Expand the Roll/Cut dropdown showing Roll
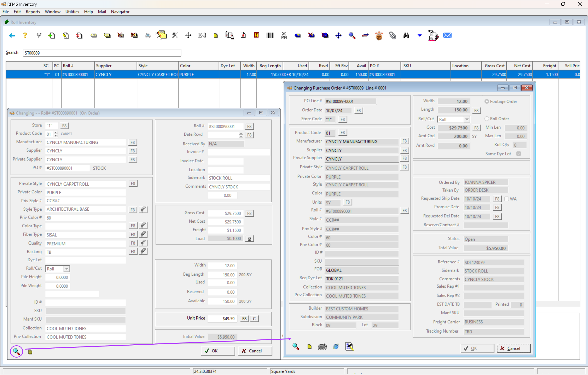Screen dimensions: 588x375 click(x=66, y=268)
